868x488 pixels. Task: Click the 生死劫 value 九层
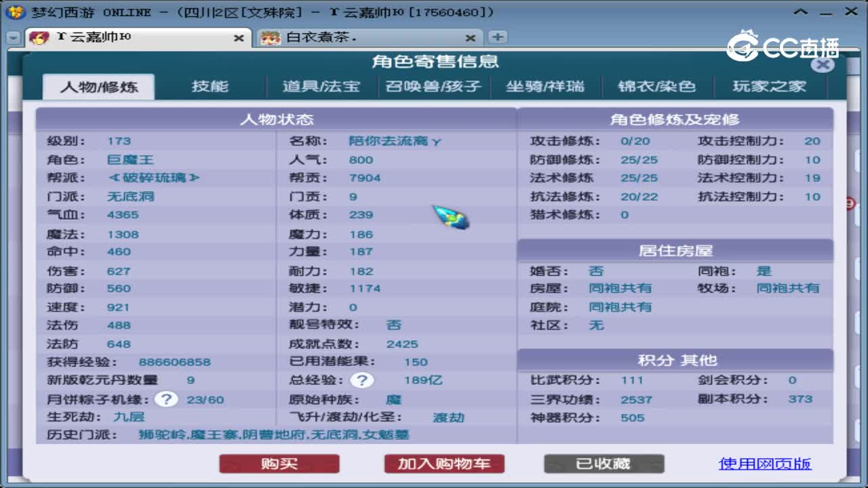click(129, 417)
